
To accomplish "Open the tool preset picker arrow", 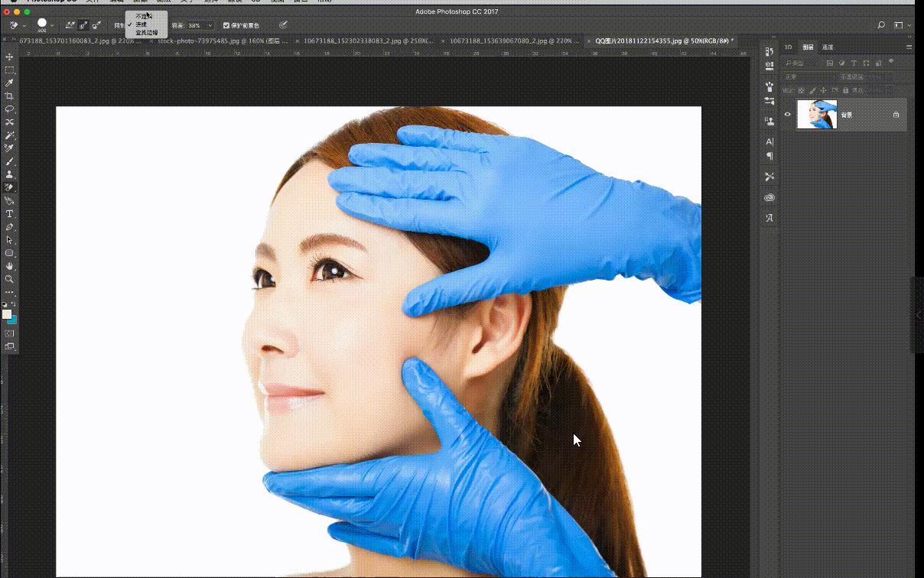I will tap(24, 25).
